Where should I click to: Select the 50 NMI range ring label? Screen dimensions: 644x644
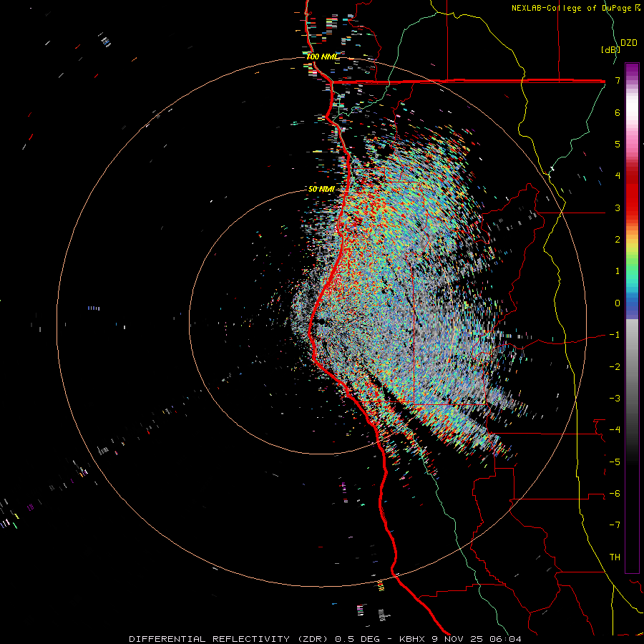[321, 189]
